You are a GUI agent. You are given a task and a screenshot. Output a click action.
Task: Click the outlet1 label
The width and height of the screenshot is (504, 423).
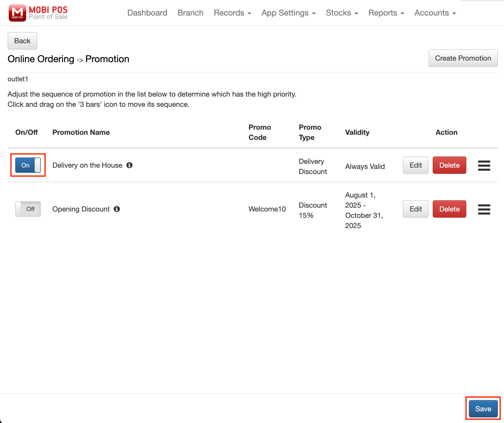18,79
